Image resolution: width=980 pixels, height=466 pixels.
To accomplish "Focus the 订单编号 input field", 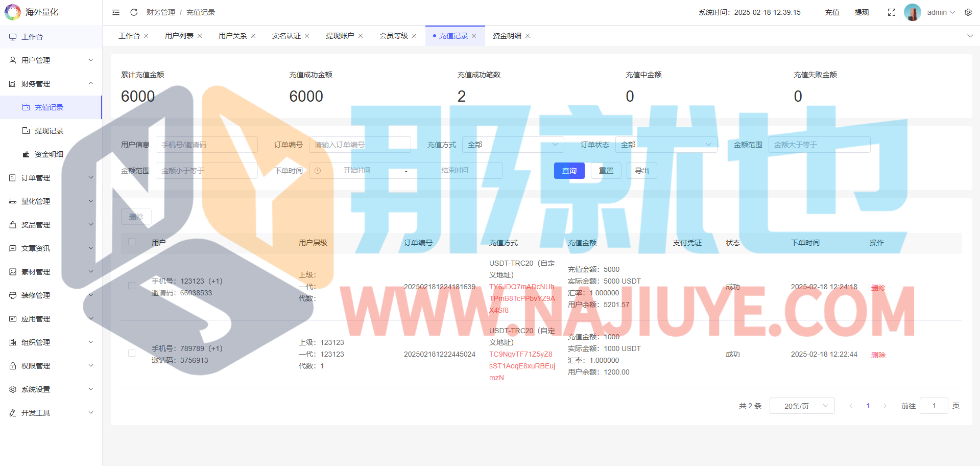I will click(x=360, y=145).
